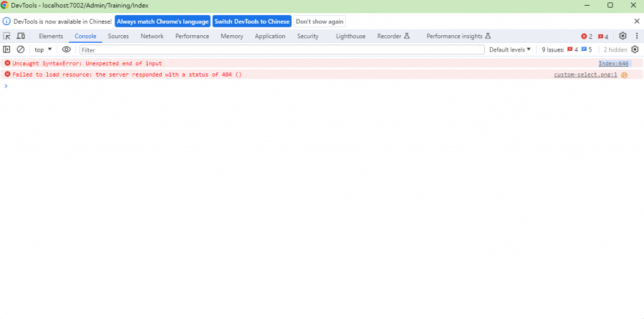Maximize the DevTools window
The image size is (644, 319).
pyautogui.click(x=610, y=5)
